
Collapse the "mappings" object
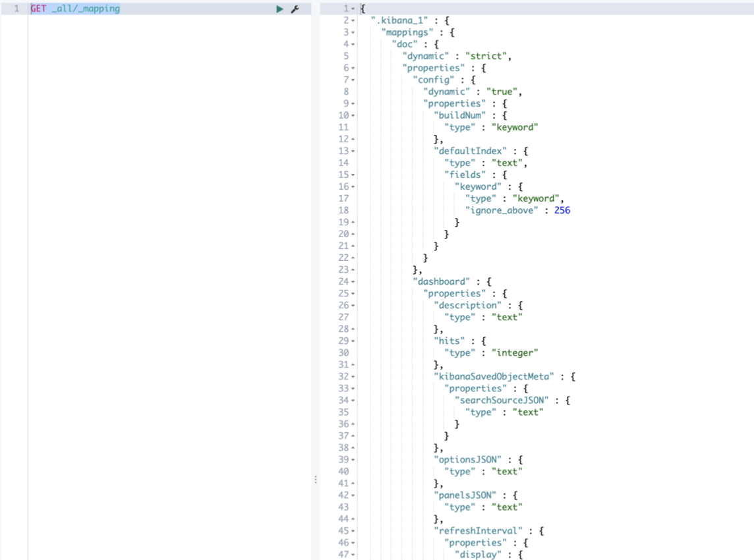352,32
